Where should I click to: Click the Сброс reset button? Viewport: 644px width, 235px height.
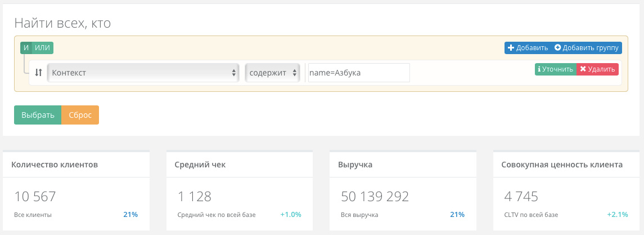tap(80, 115)
